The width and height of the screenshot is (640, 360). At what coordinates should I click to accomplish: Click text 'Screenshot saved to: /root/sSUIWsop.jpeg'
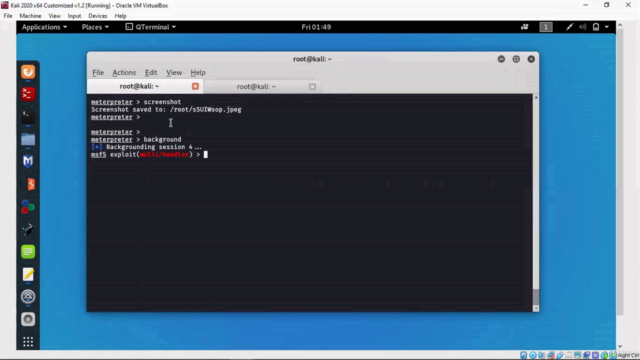pos(166,109)
